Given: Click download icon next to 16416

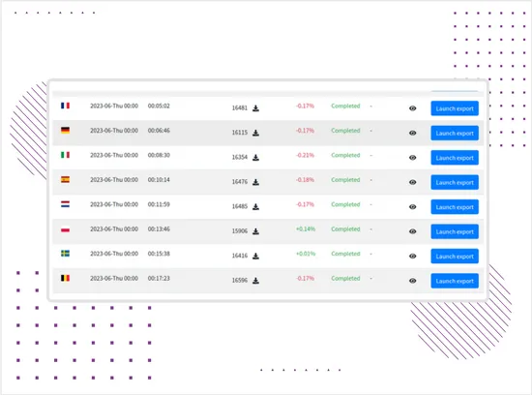Looking at the screenshot, I should tap(255, 257).
